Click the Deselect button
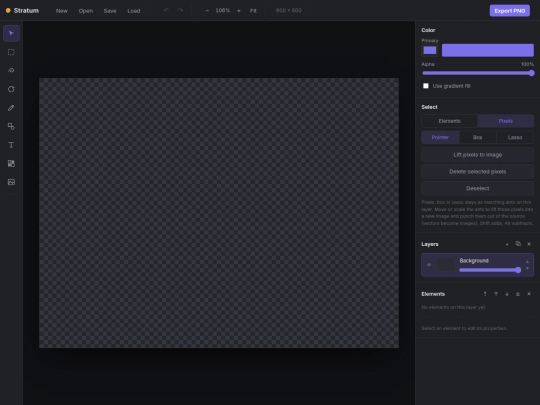 pos(478,188)
